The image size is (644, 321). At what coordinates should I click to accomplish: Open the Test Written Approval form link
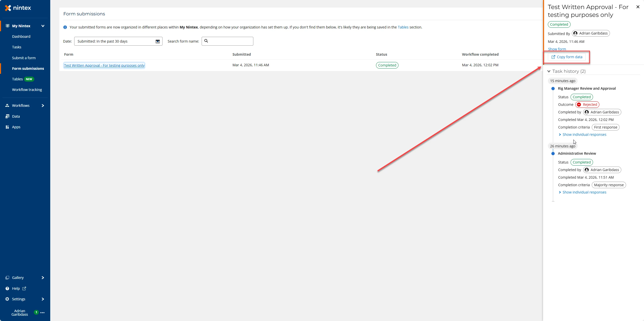point(104,66)
